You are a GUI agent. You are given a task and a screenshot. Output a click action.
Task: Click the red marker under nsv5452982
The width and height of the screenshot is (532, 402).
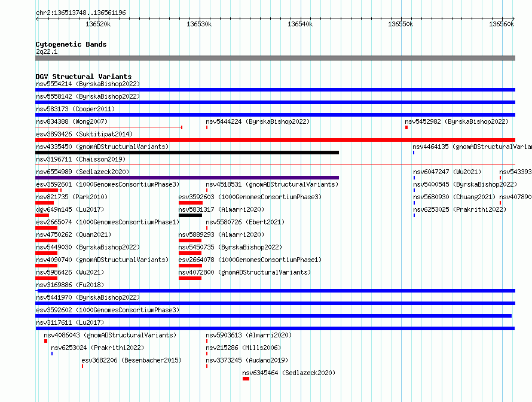coord(406,127)
